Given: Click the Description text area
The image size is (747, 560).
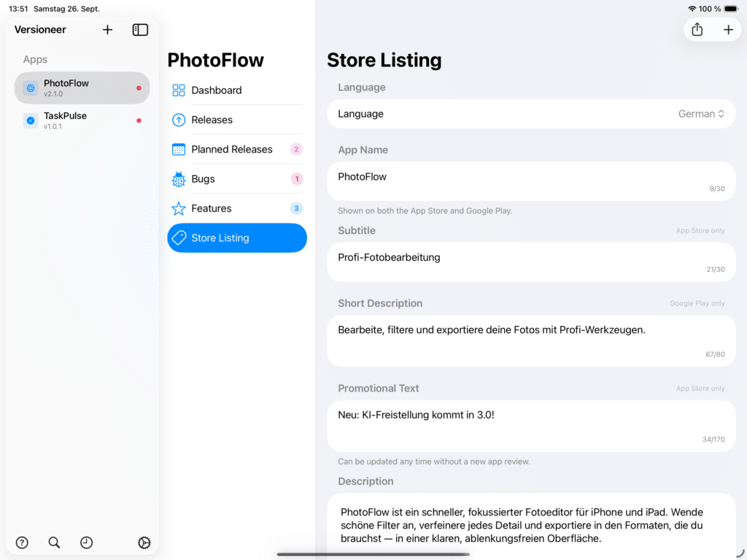Looking at the screenshot, I should click(x=531, y=526).
